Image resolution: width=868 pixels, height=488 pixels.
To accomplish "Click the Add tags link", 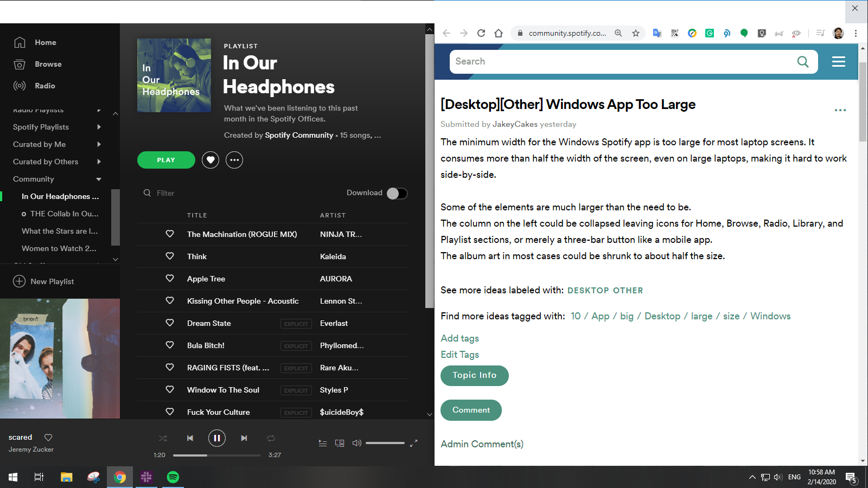I will point(459,338).
